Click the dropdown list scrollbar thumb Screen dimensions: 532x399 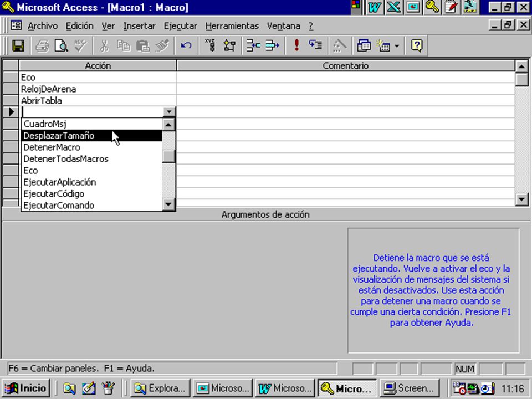pos(168,156)
